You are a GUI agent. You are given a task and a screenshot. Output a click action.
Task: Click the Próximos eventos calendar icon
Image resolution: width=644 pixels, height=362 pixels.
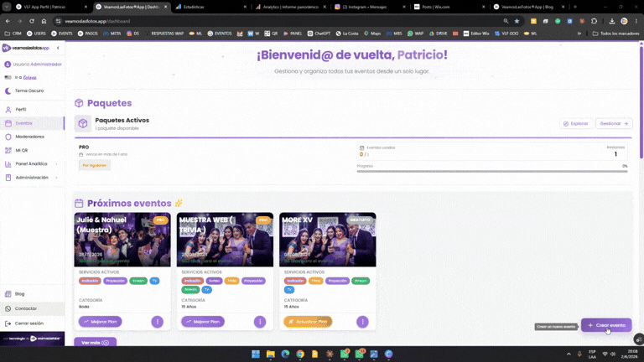(79, 203)
